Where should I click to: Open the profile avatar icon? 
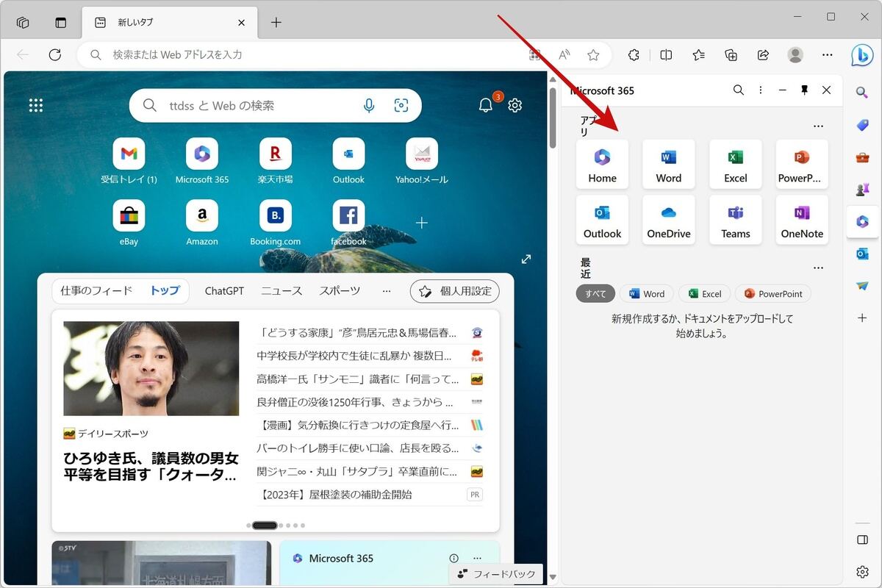pos(795,55)
